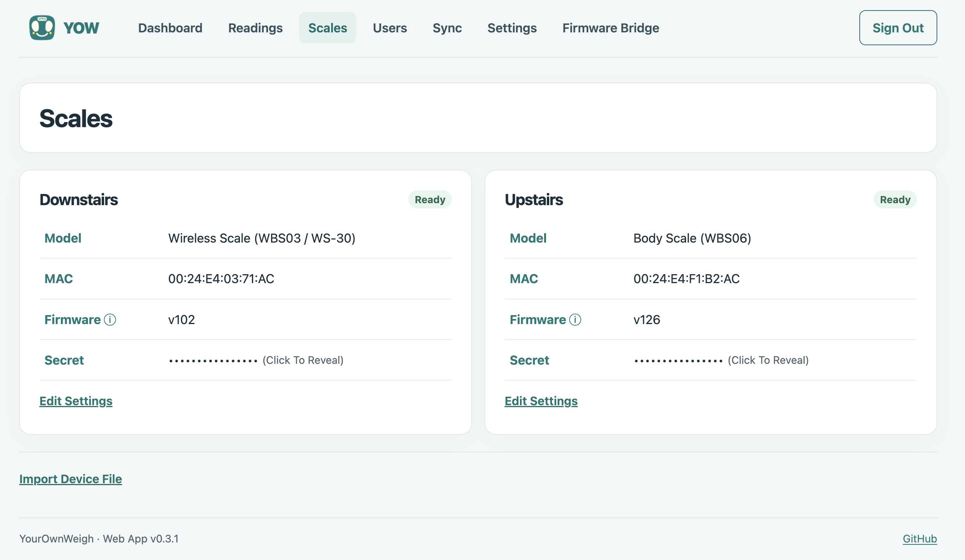
Task: Select MAC value 00:24:E4:F1:B2:AC
Action: [x=686, y=279]
